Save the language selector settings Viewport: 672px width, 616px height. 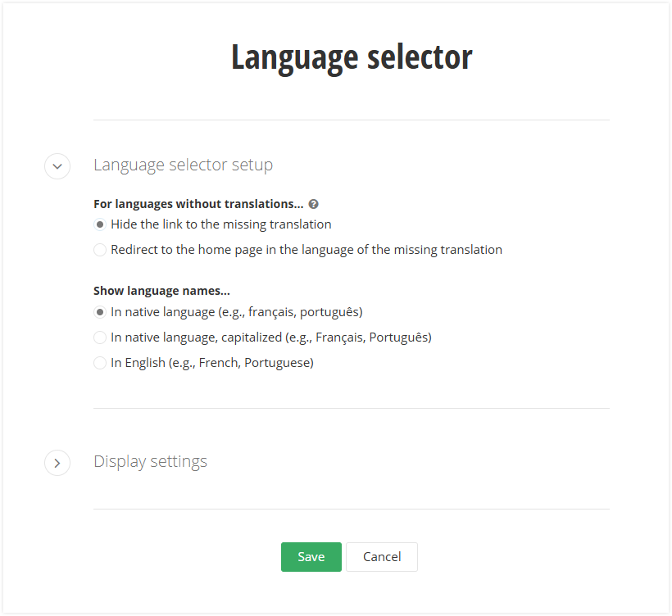coord(311,556)
